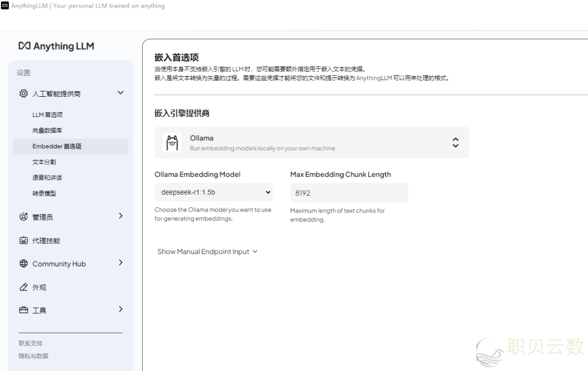Click the 设置 sidebar header text

[23, 73]
